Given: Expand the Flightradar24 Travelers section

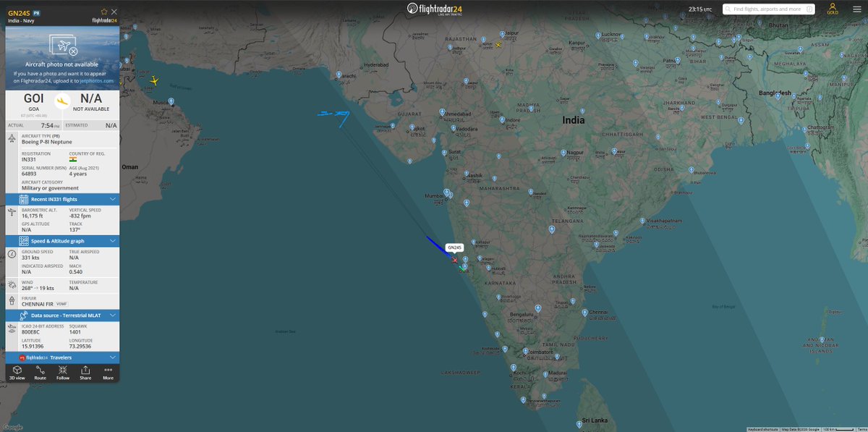Looking at the screenshot, I should (x=62, y=357).
